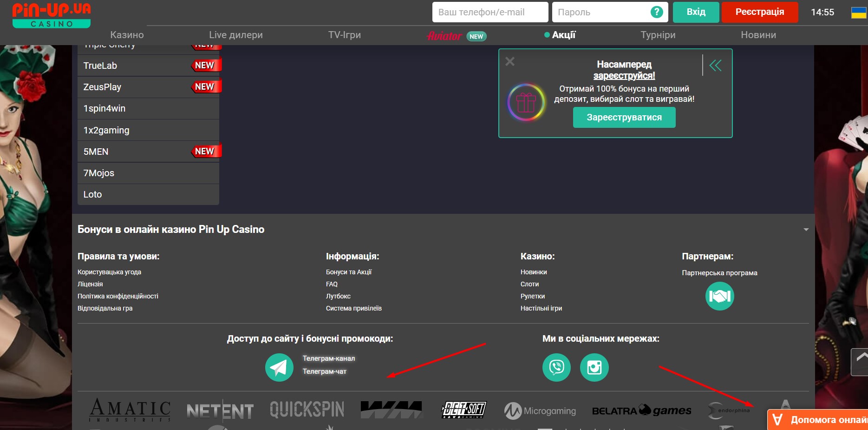Image resolution: width=868 pixels, height=430 pixels.
Task: Click the gift box icon in promo
Action: [526, 102]
